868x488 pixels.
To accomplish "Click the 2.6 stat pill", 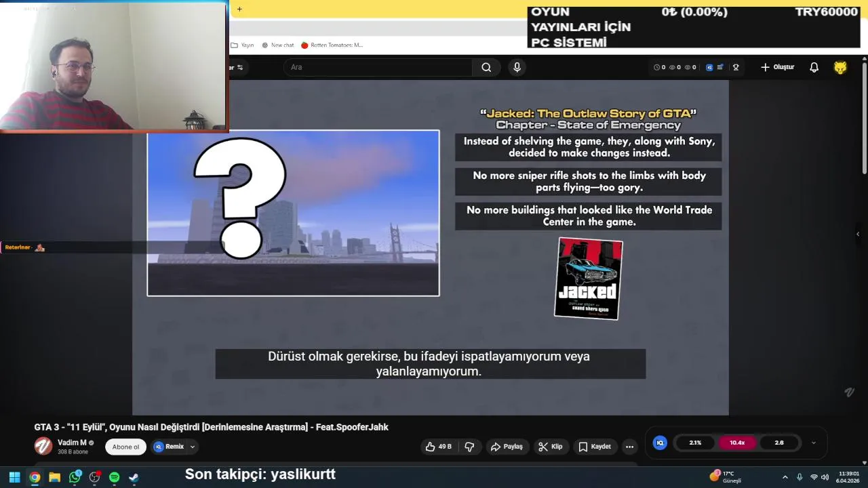I will point(779,443).
